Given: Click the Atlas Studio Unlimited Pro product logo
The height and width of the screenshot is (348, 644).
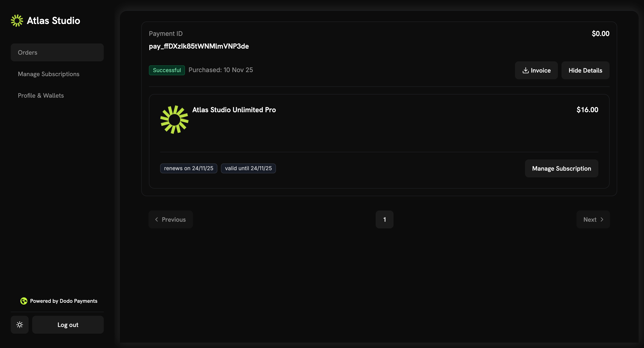Looking at the screenshot, I should [174, 119].
